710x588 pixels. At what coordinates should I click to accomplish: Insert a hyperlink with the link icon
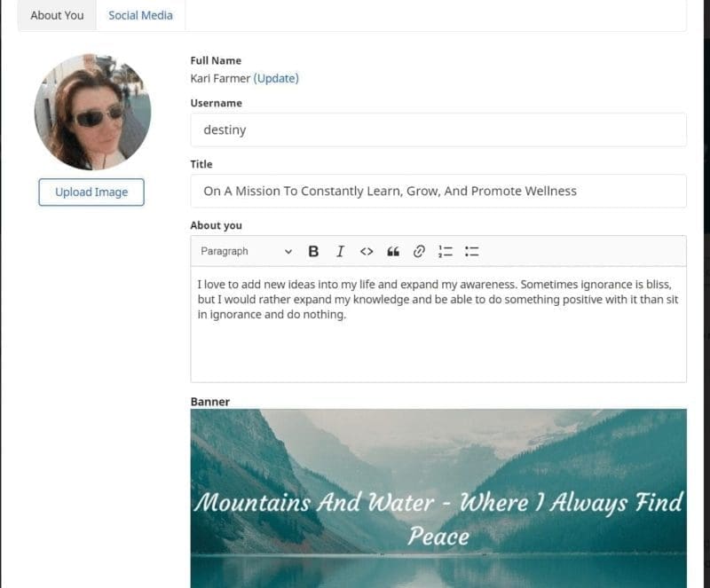(x=419, y=251)
